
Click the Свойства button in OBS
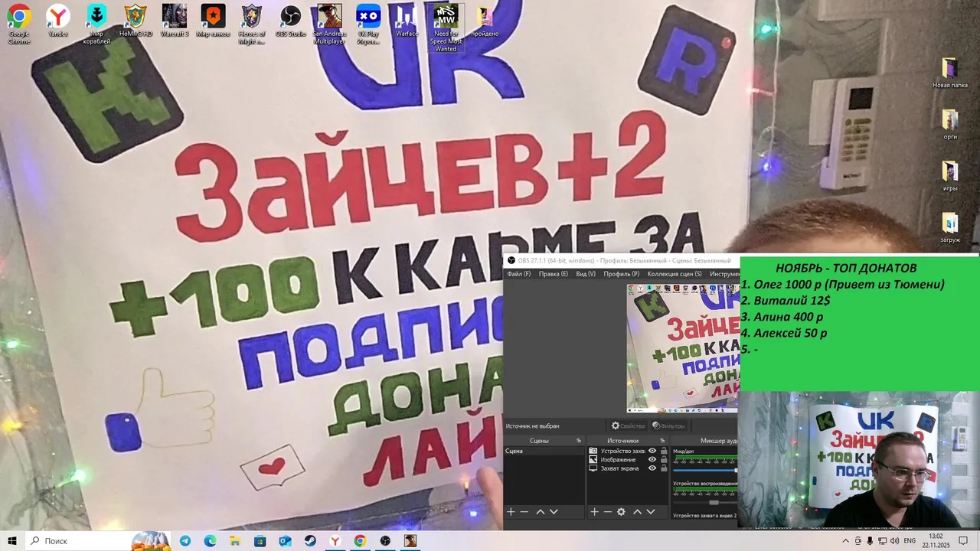click(628, 425)
